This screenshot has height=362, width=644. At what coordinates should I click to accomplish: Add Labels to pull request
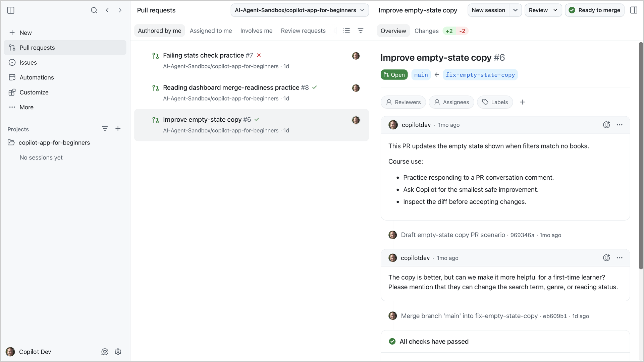click(x=495, y=102)
